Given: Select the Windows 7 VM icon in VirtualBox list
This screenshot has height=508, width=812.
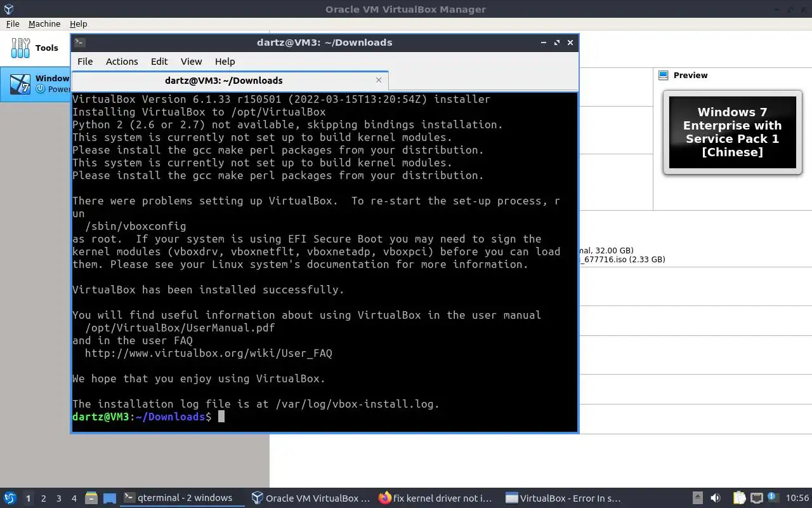Looking at the screenshot, I should point(20,84).
